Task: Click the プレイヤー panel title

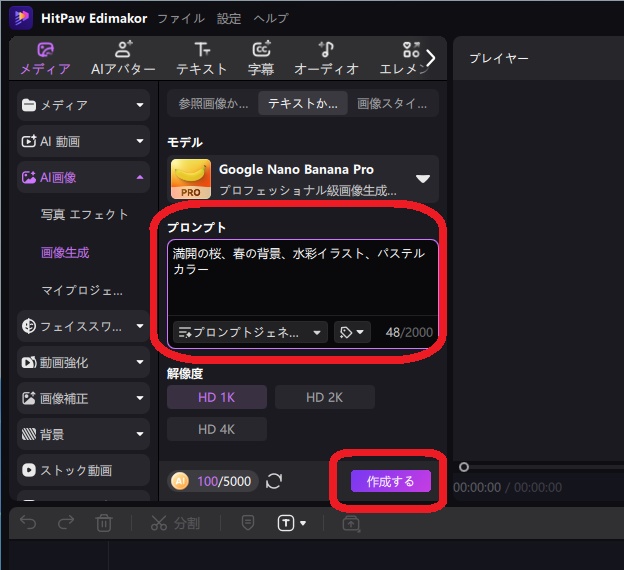Action: click(x=499, y=59)
